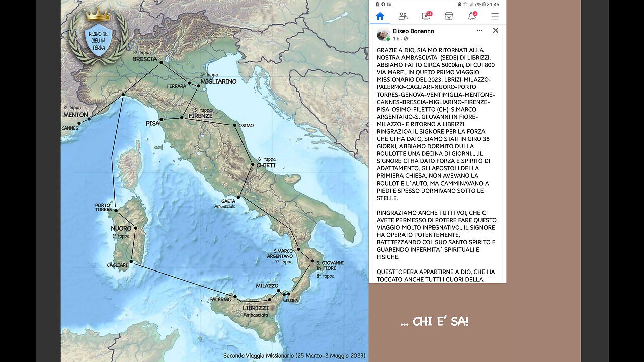
Task: Click the CANNES label on the map
Action: click(70, 128)
